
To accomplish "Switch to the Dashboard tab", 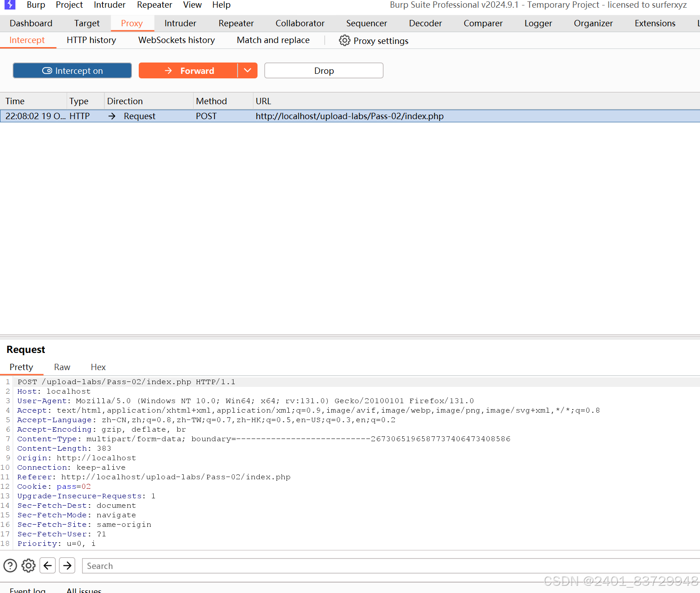I will pyautogui.click(x=31, y=23).
